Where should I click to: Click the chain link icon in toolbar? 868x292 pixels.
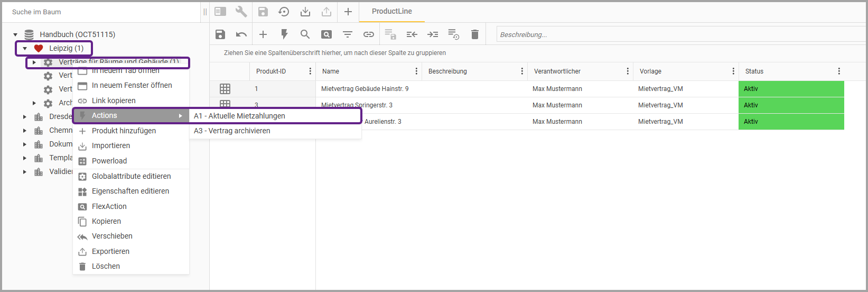[369, 34]
